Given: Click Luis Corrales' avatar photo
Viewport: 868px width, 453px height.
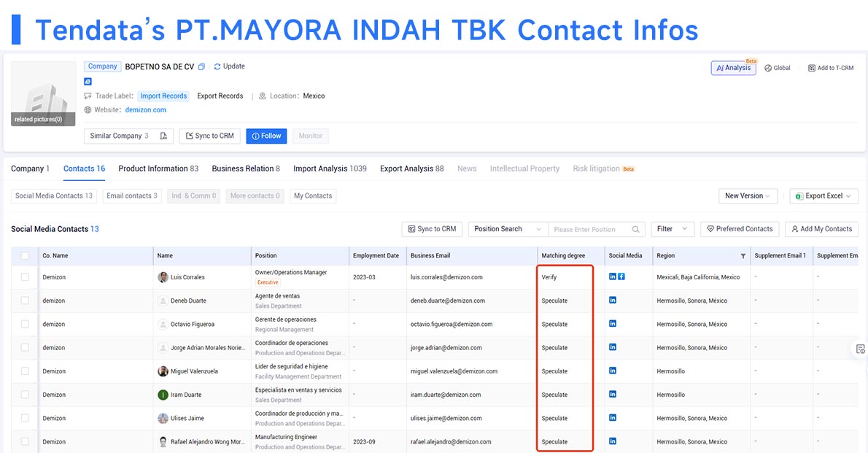Looking at the screenshot, I should click(x=163, y=277).
